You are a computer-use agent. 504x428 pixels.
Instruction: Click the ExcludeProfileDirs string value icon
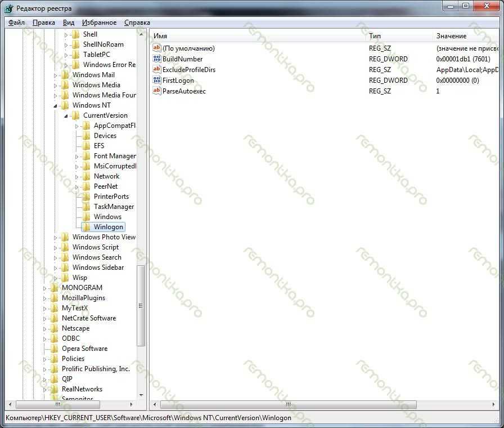pos(157,70)
